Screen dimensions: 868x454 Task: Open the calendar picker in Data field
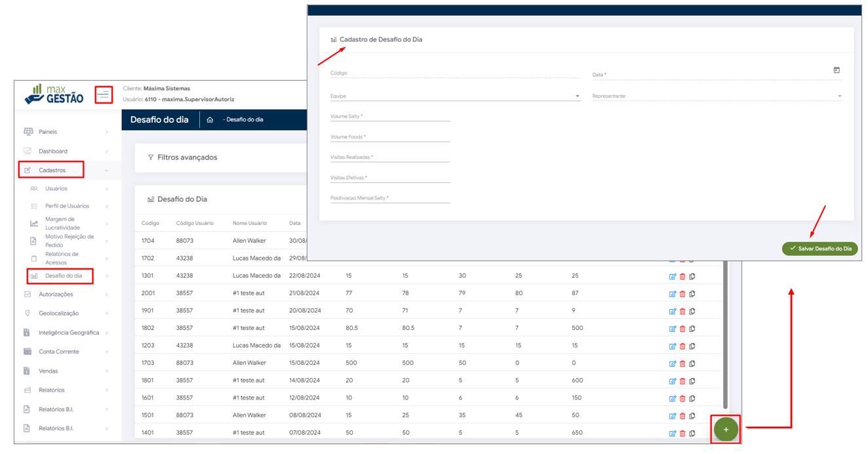tap(837, 70)
